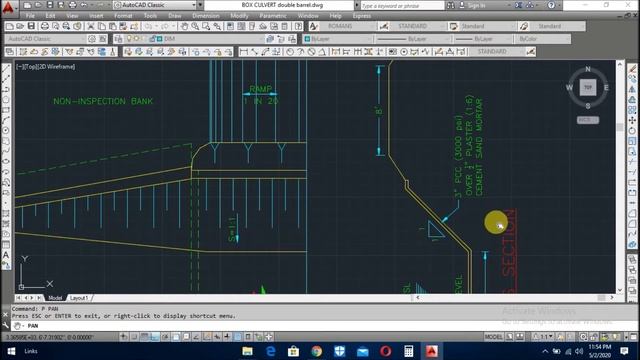This screenshot has width=640, height=360.
Task: Click the search binoculars icon
Action: coord(451,5)
